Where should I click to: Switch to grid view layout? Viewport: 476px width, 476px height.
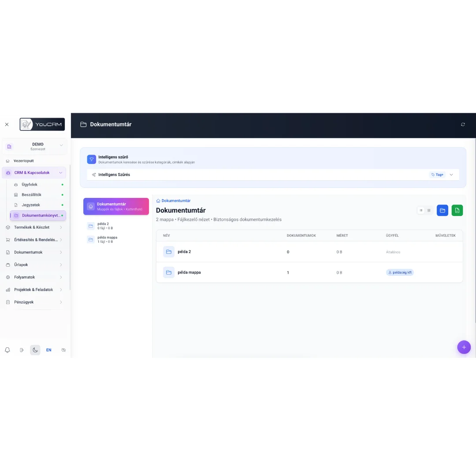(428, 210)
